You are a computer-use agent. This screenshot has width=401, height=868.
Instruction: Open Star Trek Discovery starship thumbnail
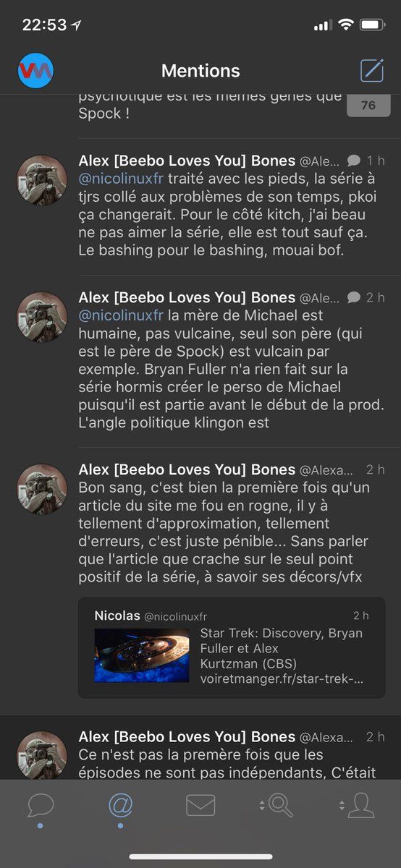click(x=142, y=655)
